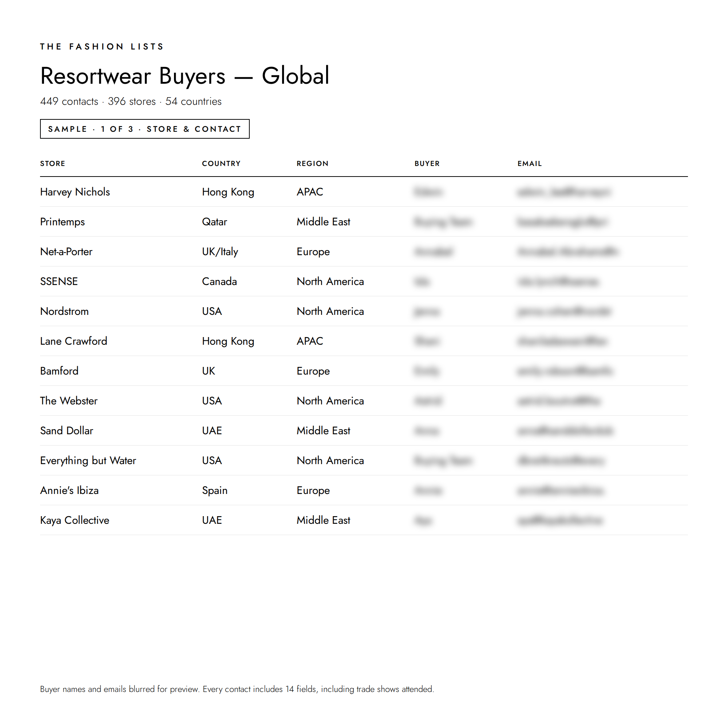
Task: Select the 'Annie's Ibiza' store cell
Action: tap(70, 490)
